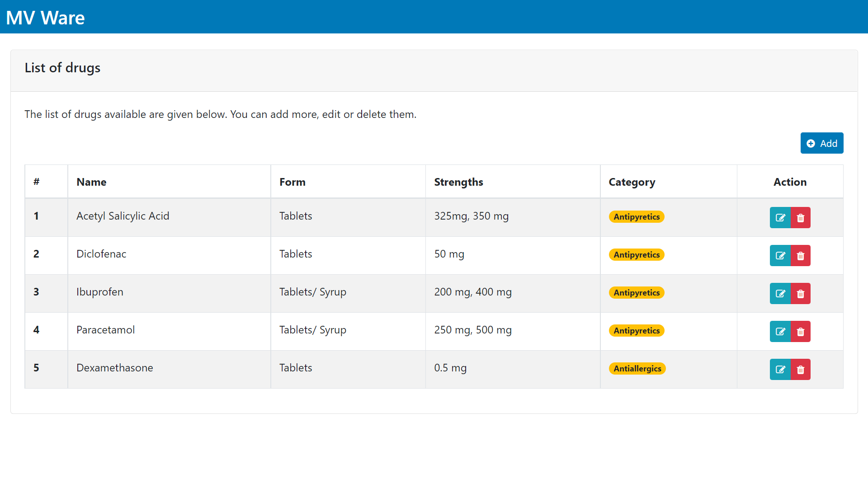Delete the Paracetamol drug
This screenshot has width=868, height=488.
(801, 332)
